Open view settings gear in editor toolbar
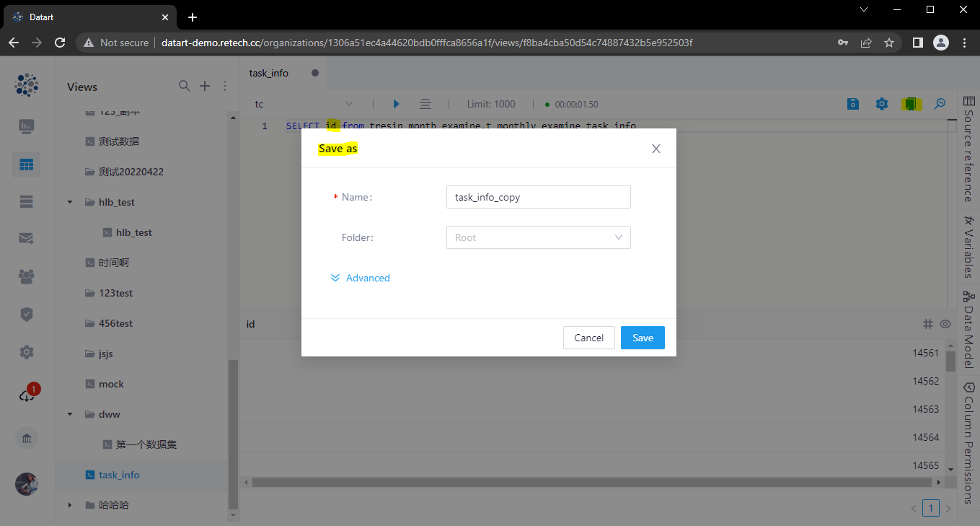The width and height of the screenshot is (980, 526). (x=882, y=104)
